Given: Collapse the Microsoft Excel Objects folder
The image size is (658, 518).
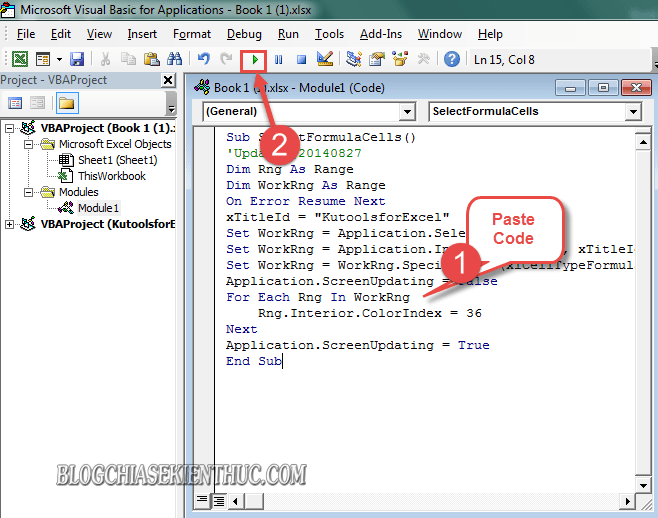Looking at the screenshot, I should click(28, 144).
